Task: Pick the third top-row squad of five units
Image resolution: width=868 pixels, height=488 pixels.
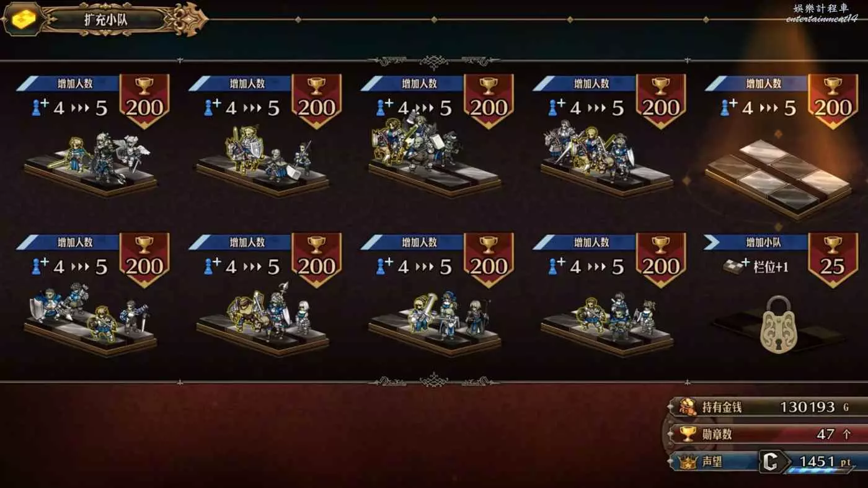Action: [x=434, y=155]
